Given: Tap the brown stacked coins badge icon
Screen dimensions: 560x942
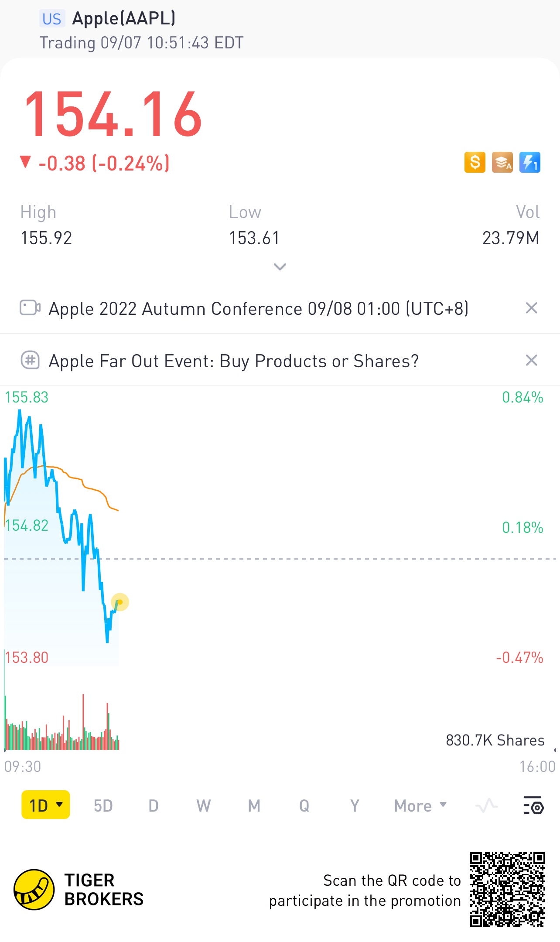Looking at the screenshot, I should (502, 163).
